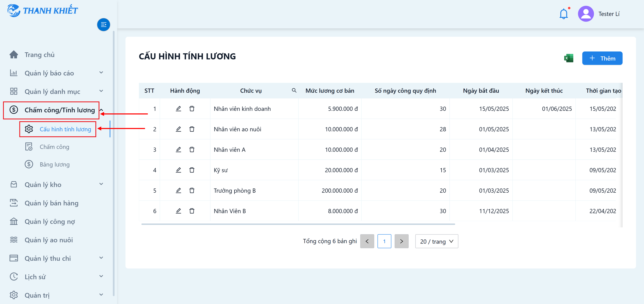Open Quản lý ao nuôi menu
Viewport: 644px width, 304px height.
pyautogui.click(x=49, y=240)
